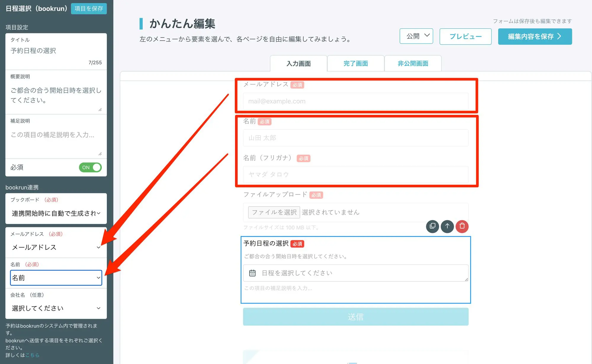The image size is (592, 364).
Task: Click the mail@example.com email field
Action: (355, 101)
